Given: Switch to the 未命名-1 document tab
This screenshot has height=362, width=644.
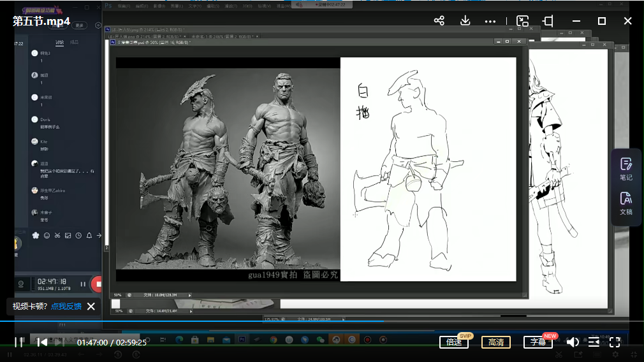Looking at the screenshot, I should [222, 36].
